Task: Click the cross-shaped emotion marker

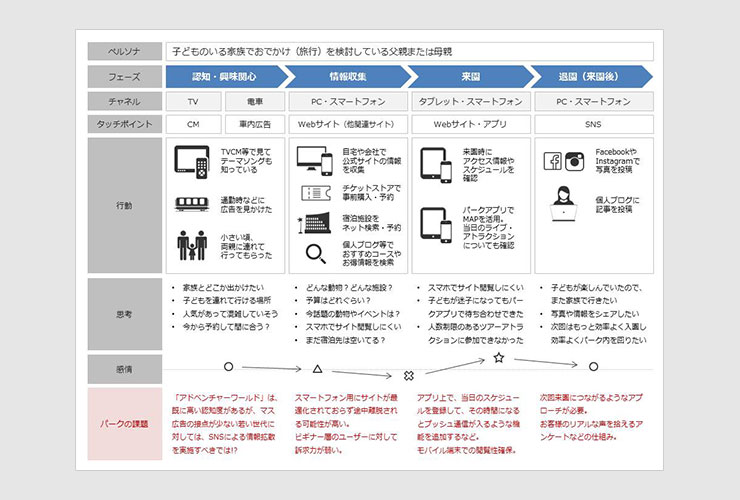Action: point(409,375)
